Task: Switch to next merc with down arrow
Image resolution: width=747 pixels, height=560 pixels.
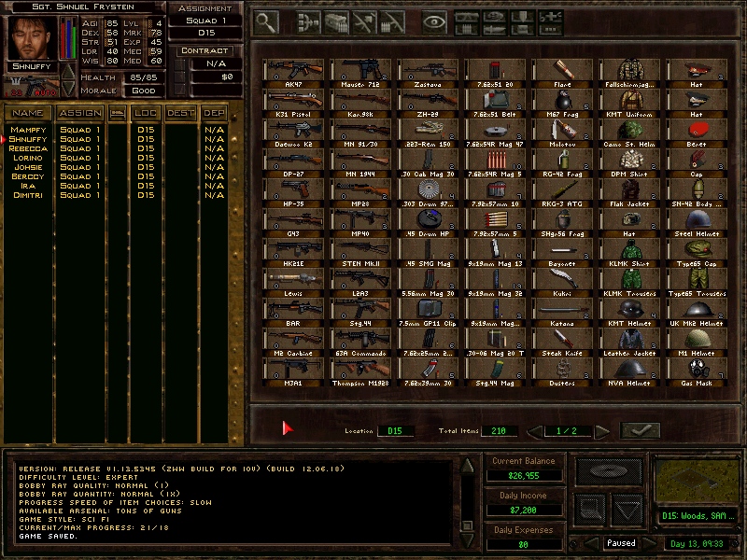Action: click(68, 88)
